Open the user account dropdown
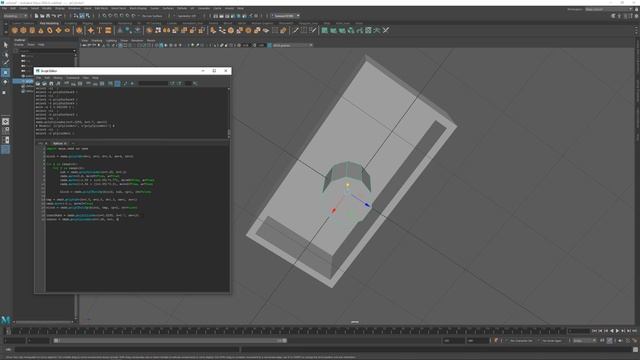Image resolution: width=640 pixels, height=360 pixels. point(286,16)
